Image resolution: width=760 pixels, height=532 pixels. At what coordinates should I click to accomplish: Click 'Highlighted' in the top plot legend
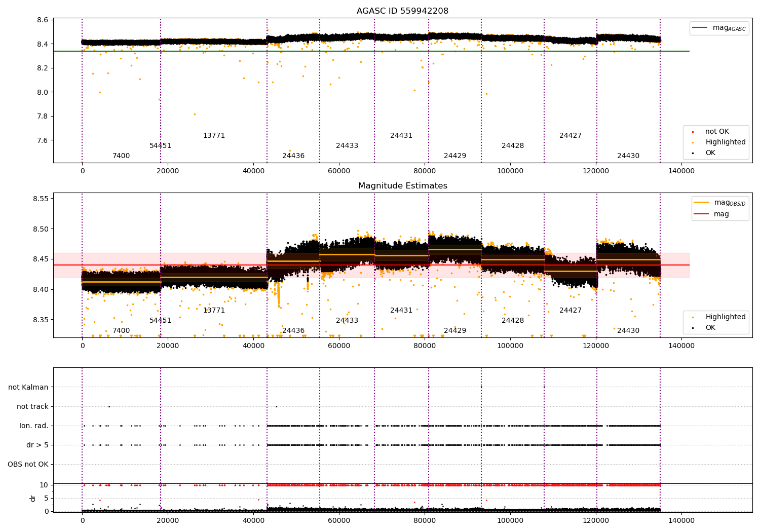(726, 142)
